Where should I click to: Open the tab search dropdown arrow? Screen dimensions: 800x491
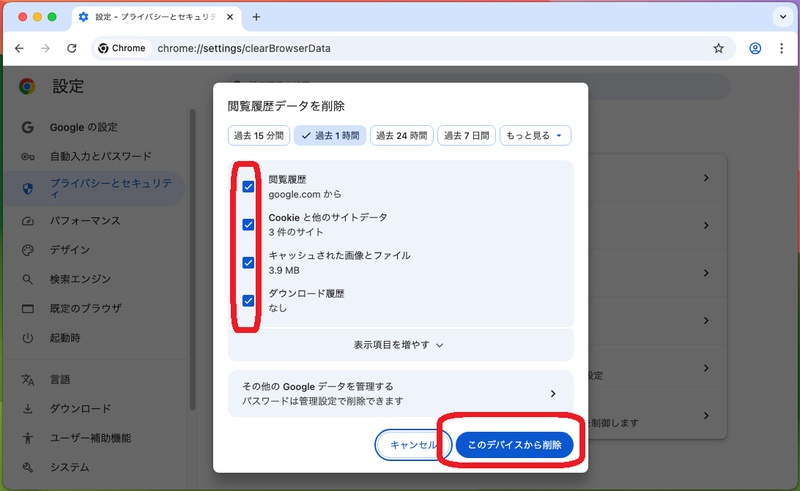click(x=783, y=17)
